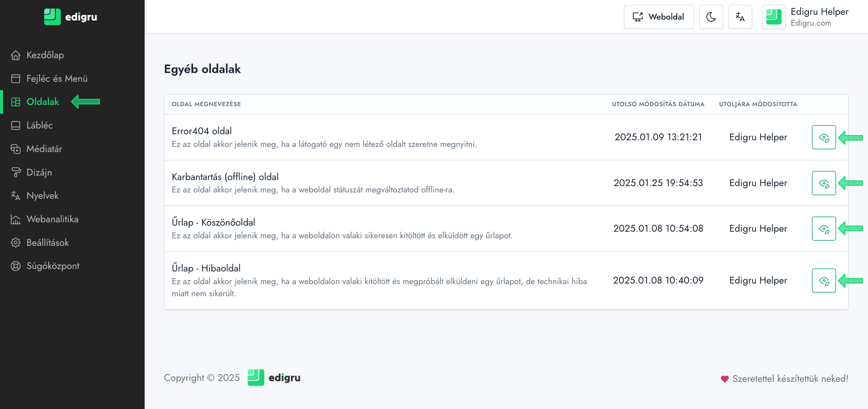Screen dimensions: 868x409
Task: Preview the Űrlap - Köszönőoldal page
Action: 823,229
